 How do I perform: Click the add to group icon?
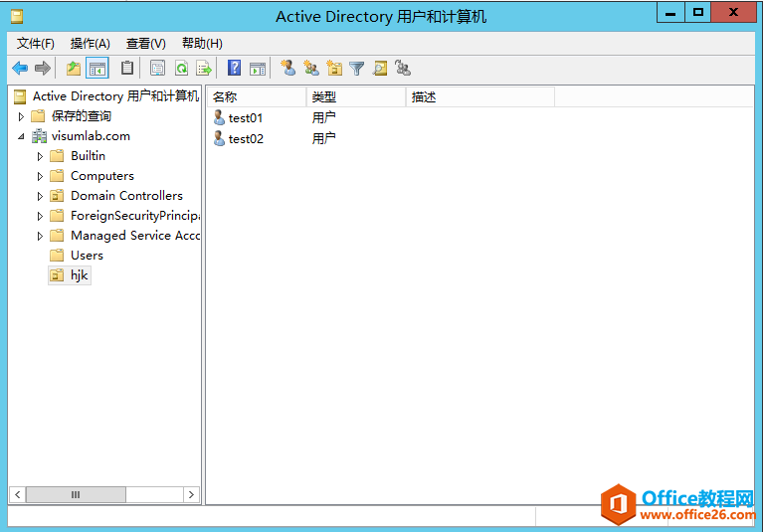pos(403,68)
